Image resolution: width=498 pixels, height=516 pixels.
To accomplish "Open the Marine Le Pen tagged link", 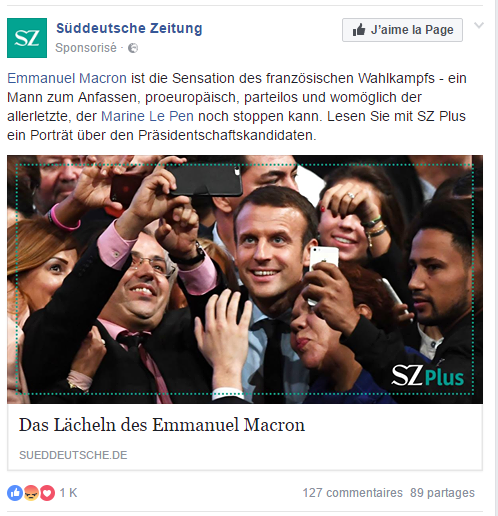I will click(x=147, y=116).
